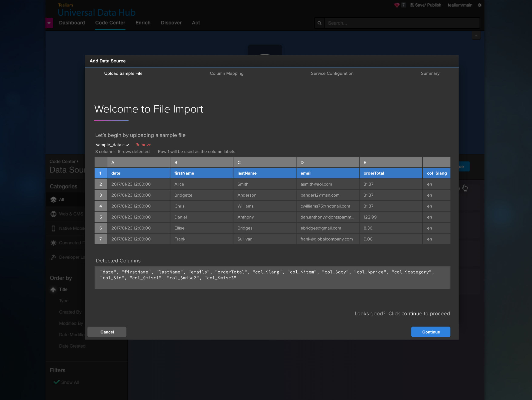Click into the Search input field

(x=402, y=23)
